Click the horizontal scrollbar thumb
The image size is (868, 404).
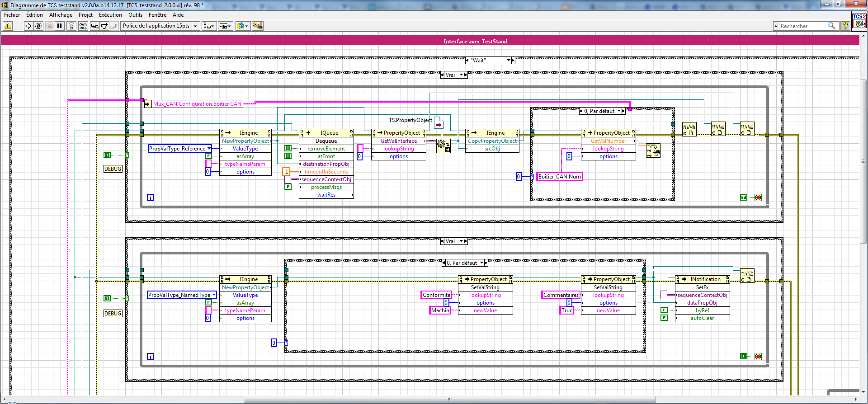click(449, 399)
